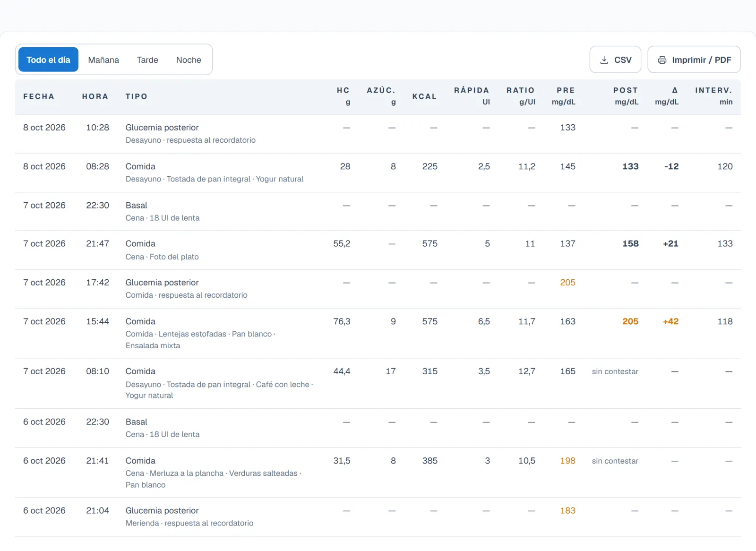Click the ratio value 12,7
756x551 pixels.
click(x=526, y=371)
